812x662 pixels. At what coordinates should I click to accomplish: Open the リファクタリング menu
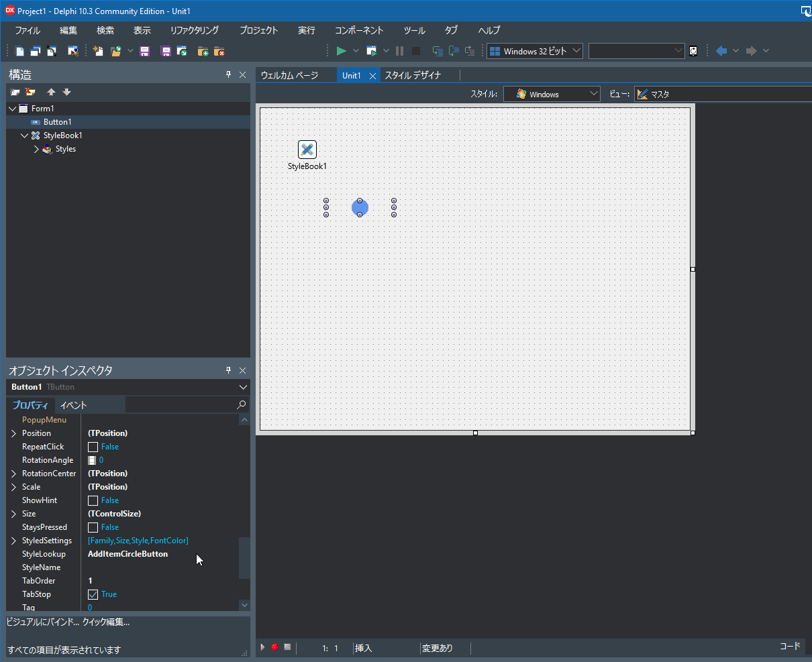(x=195, y=30)
